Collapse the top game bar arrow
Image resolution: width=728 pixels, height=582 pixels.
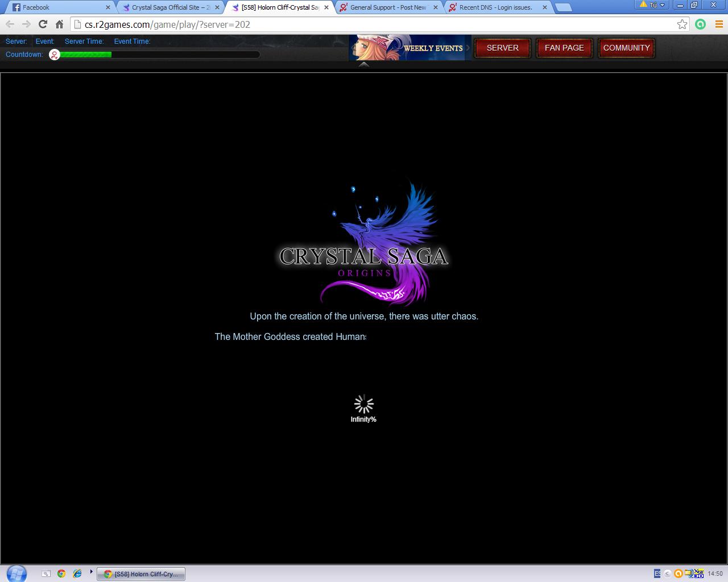364,64
